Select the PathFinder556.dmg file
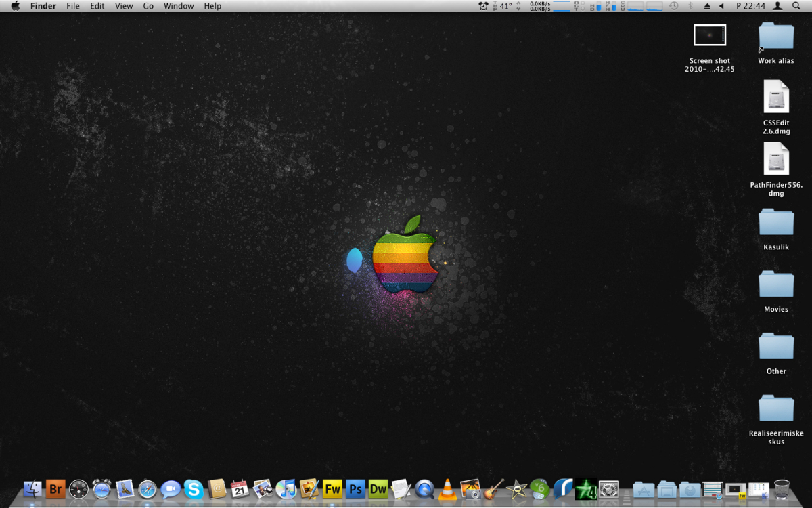This screenshot has height=508, width=812. click(776, 169)
